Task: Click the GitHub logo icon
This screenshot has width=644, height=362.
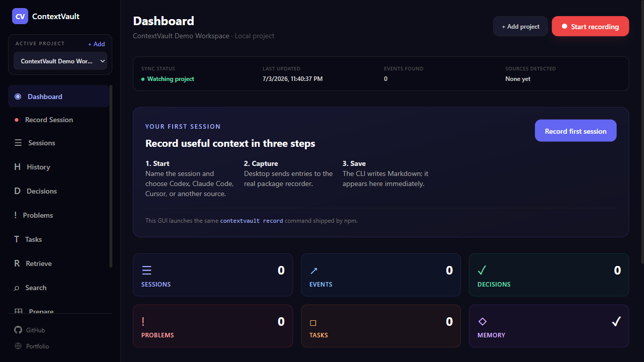Action: 18,330
